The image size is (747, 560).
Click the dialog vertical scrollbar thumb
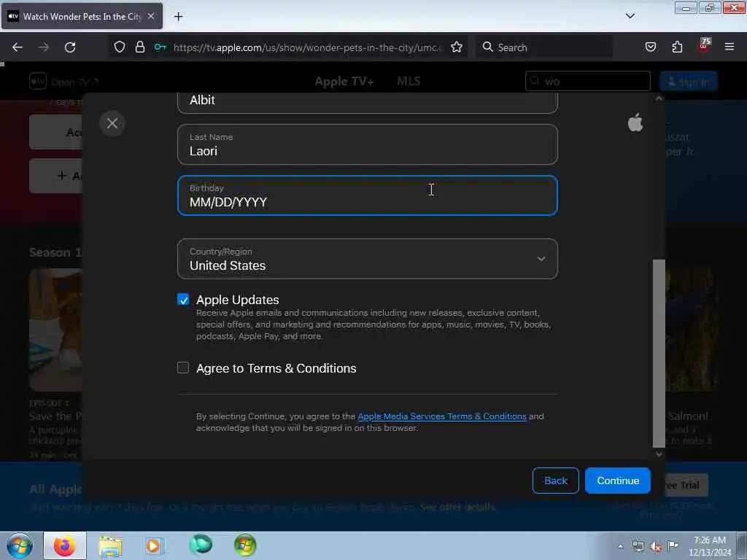click(659, 354)
